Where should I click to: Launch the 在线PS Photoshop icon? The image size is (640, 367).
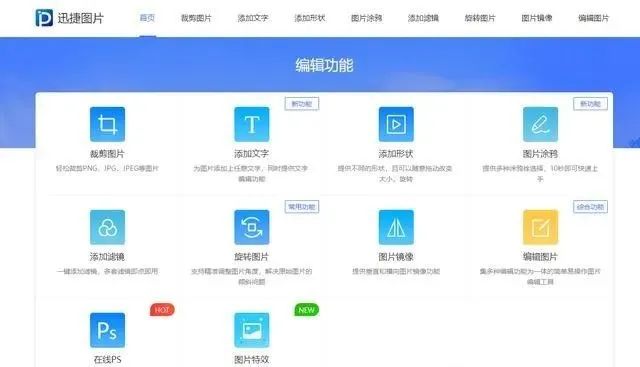pos(107,330)
